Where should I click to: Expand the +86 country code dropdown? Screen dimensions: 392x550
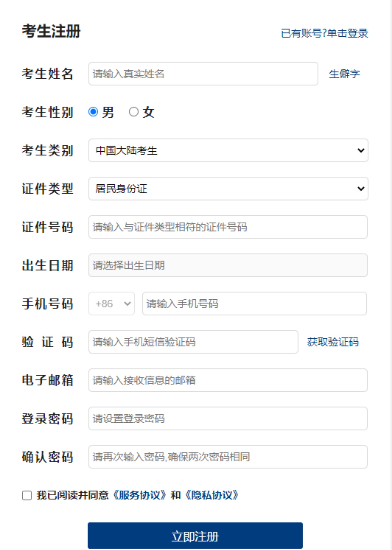(x=112, y=304)
